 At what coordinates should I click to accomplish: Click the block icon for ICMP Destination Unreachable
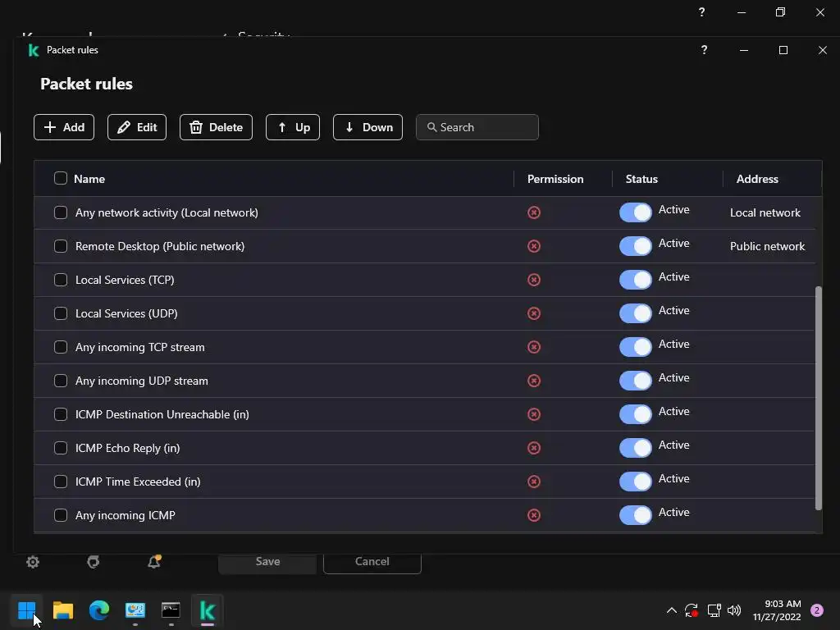click(533, 414)
